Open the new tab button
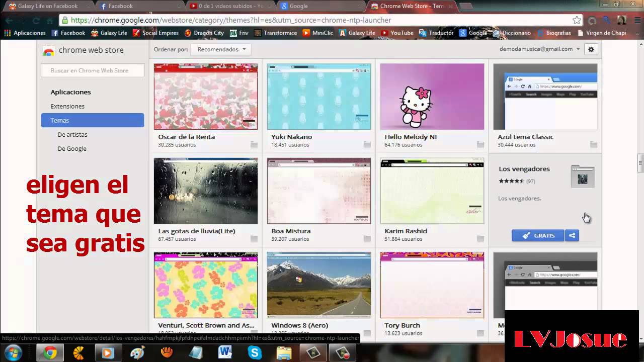 (466, 7)
